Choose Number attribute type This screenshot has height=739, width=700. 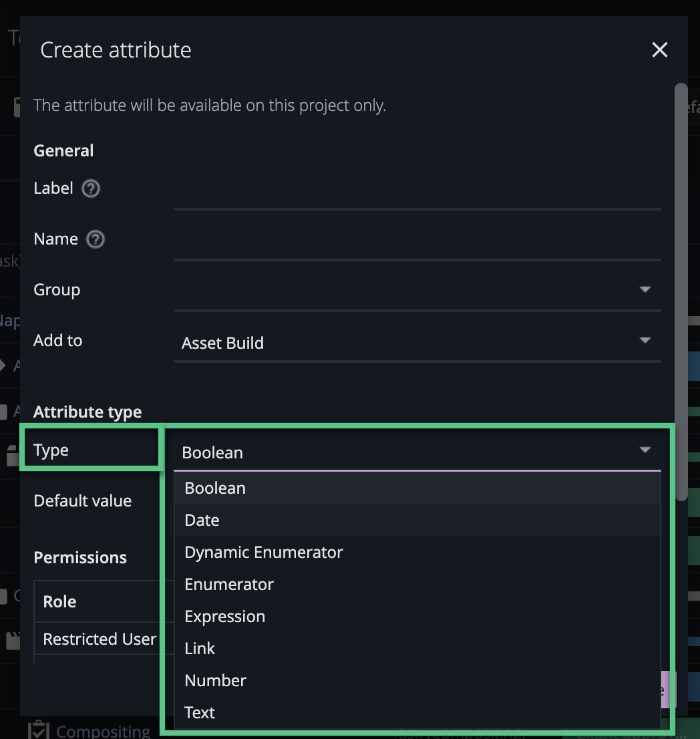coord(215,680)
